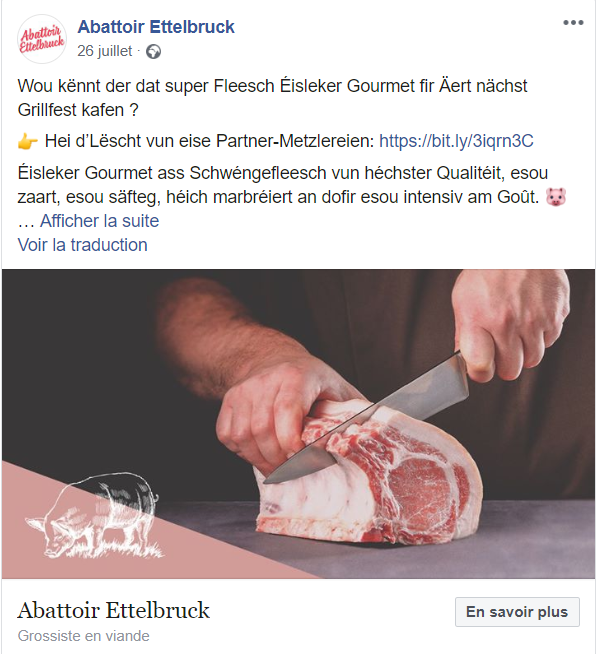Click the Abattoir Ettelbruck profile logo
This screenshot has height=654, width=597.
(x=42, y=39)
